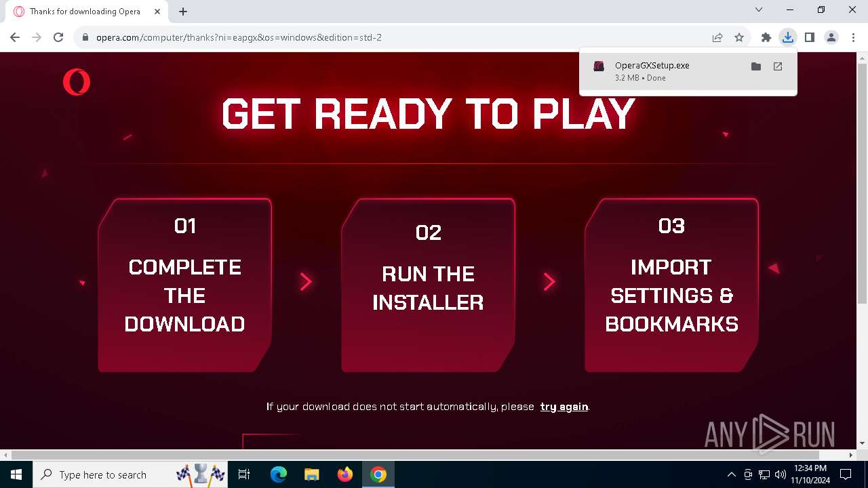Open the Chrome three-dot menu

tap(853, 37)
